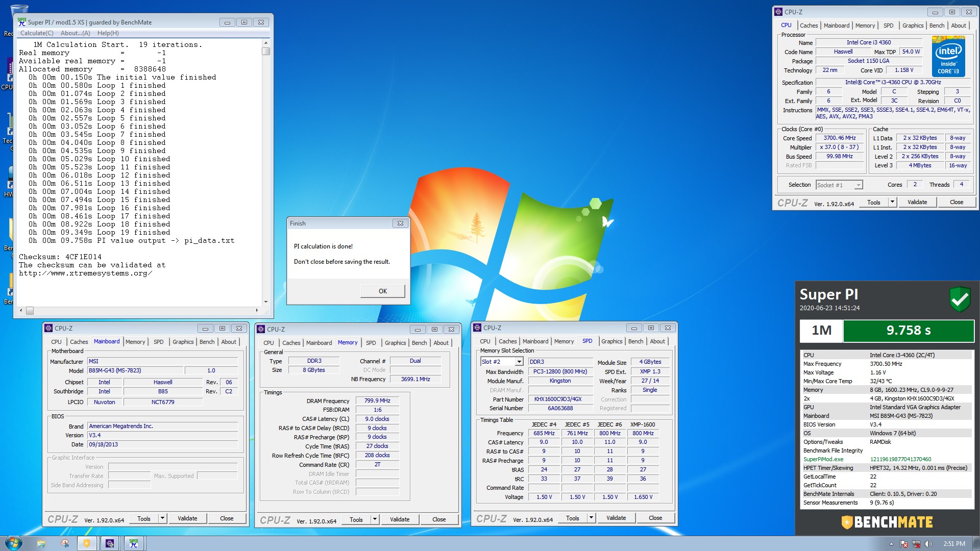Open the Tools dropdown arrow in the Mainboard CPU-Z window

tap(162, 518)
